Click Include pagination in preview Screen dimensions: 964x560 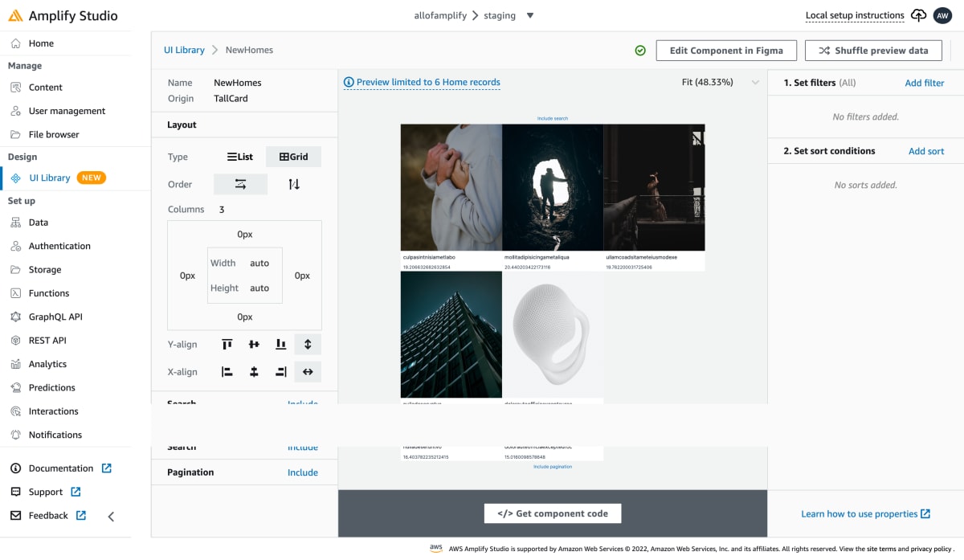click(553, 466)
